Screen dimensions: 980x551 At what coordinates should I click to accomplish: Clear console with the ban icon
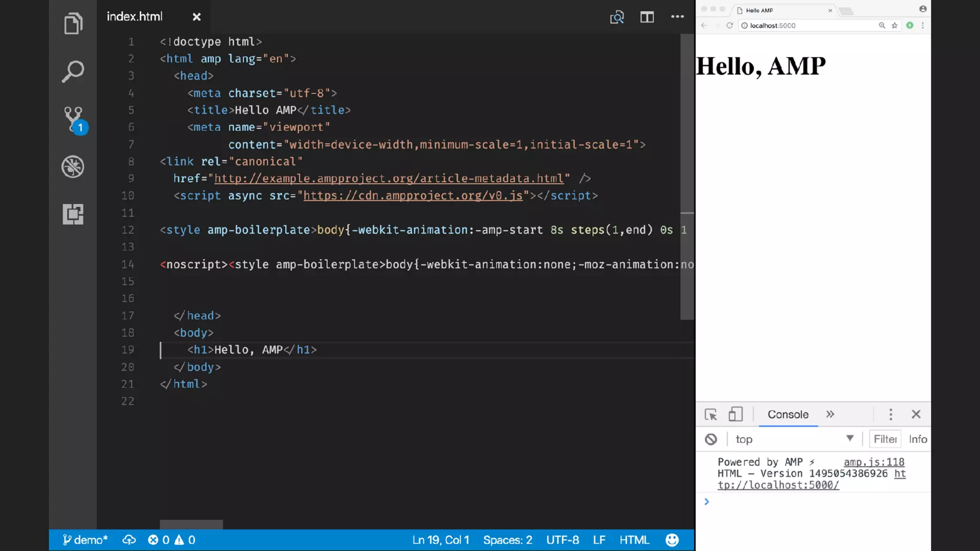point(711,439)
